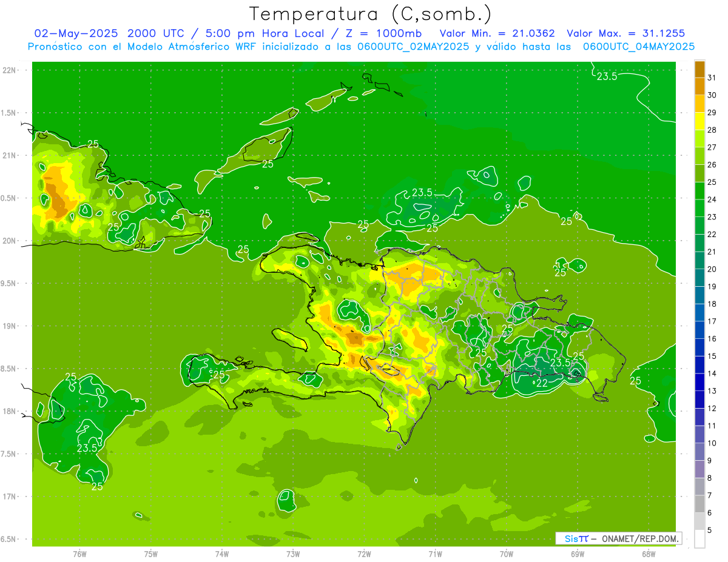Click the "25" contour label nearest the 17N line

coord(97,486)
